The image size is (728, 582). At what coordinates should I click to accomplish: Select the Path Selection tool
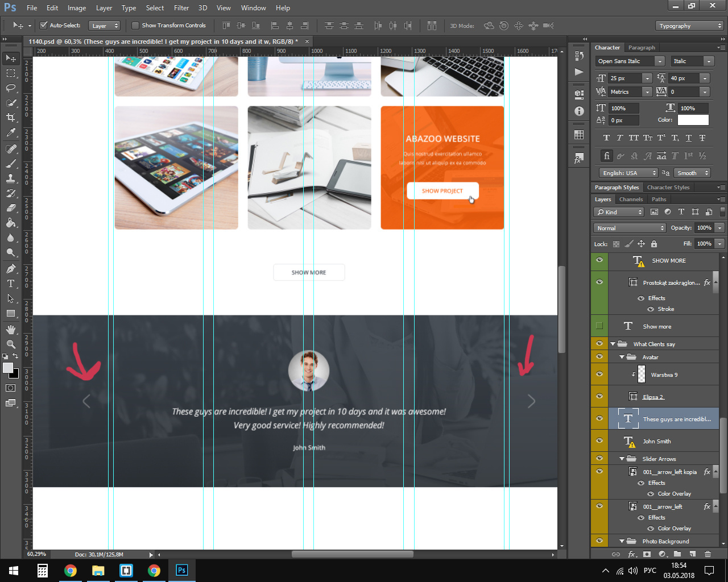click(x=11, y=298)
